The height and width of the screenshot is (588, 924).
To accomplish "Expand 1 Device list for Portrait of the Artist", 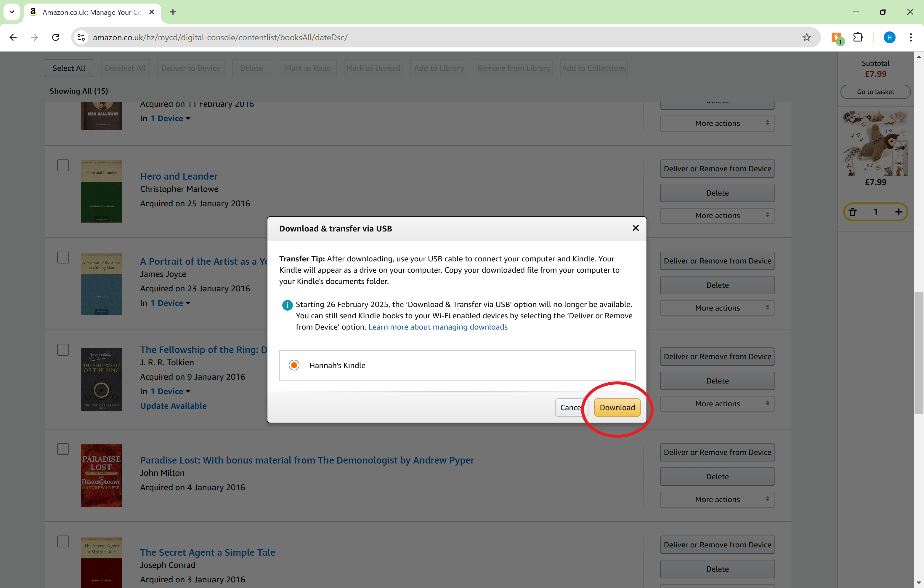I will (170, 303).
